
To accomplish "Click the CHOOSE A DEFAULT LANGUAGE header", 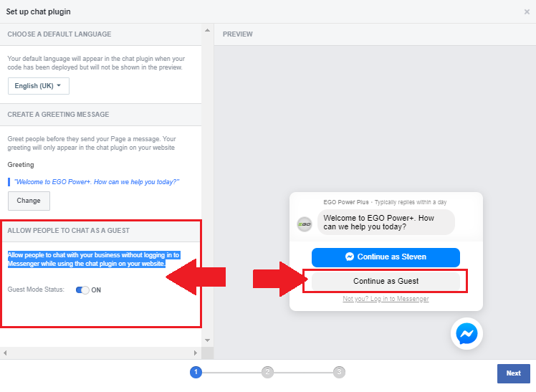I will (x=59, y=34).
